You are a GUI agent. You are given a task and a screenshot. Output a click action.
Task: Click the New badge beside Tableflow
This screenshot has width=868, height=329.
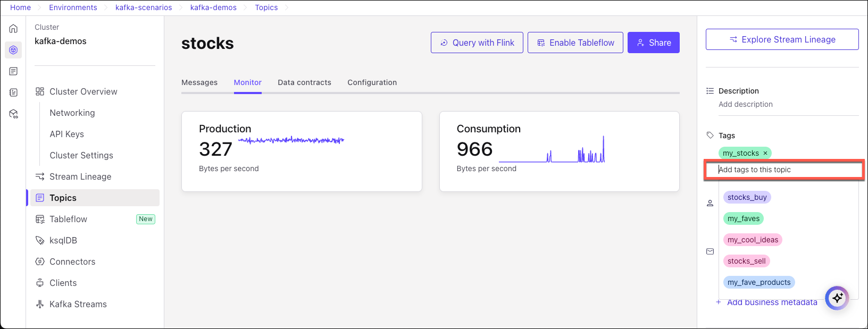pyautogui.click(x=146, y=219)
